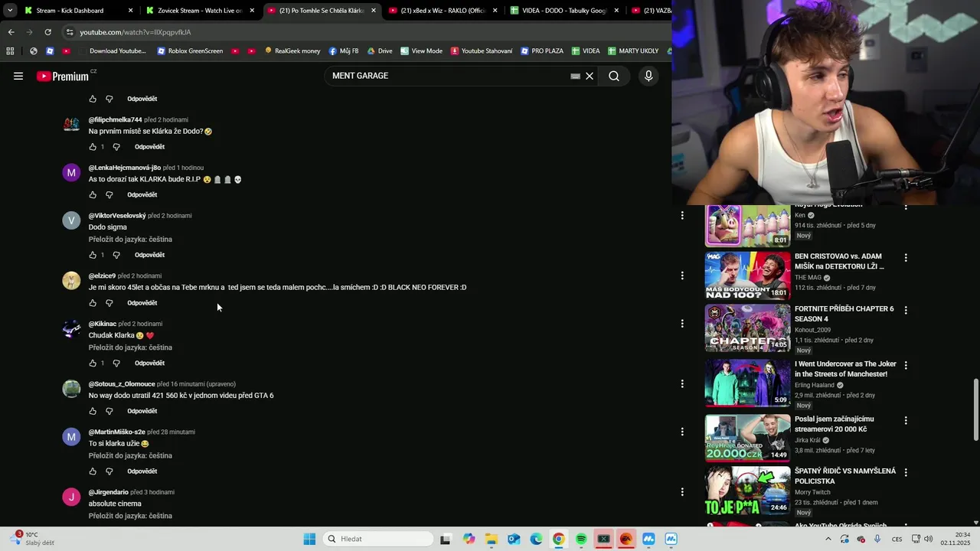Open the on-screen keyboard in search box
Image resolution: width=980 pixels, height=551 pixels.
[575, 76]
